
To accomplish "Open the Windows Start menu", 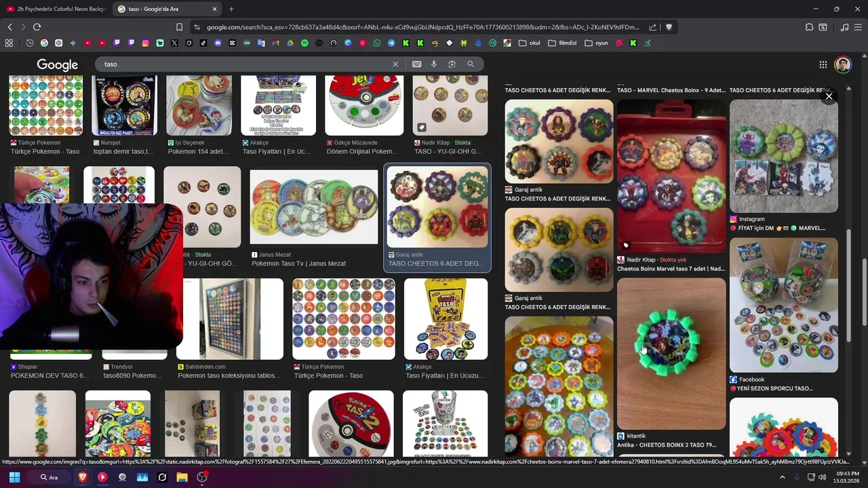I will click(x=14, y=477).
